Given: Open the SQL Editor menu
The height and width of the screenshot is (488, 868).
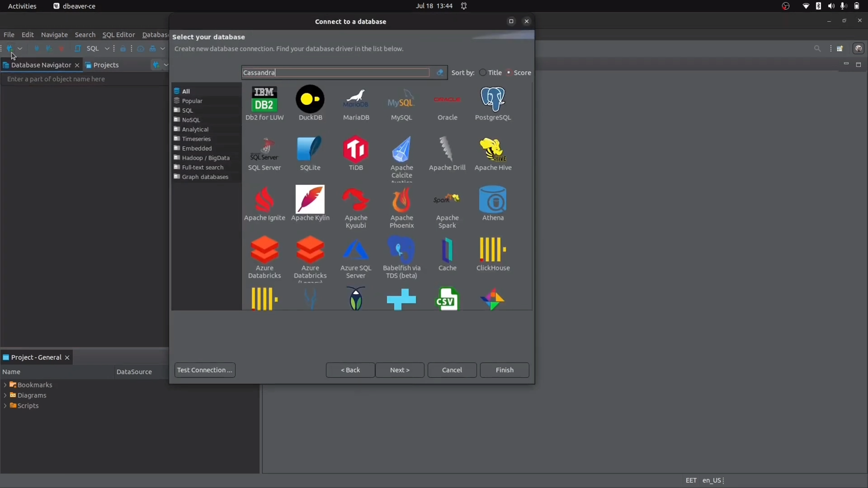Looking at the screenshot, I should [x=119, y=35].
